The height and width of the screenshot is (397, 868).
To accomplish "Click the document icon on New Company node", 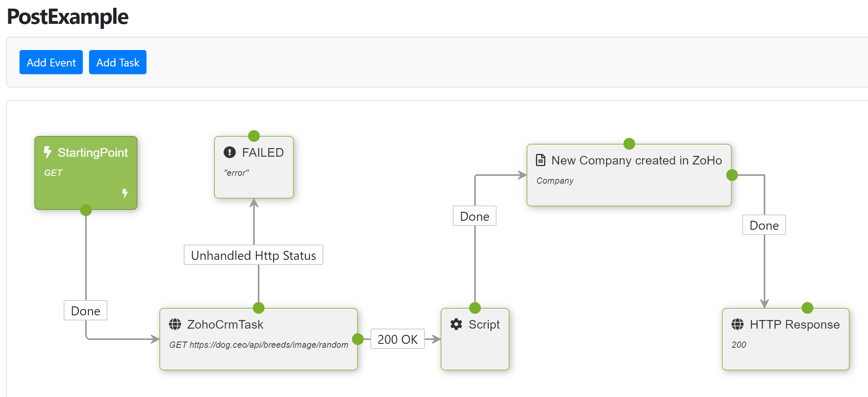I will pyautogui.click(x=541, y=160).
